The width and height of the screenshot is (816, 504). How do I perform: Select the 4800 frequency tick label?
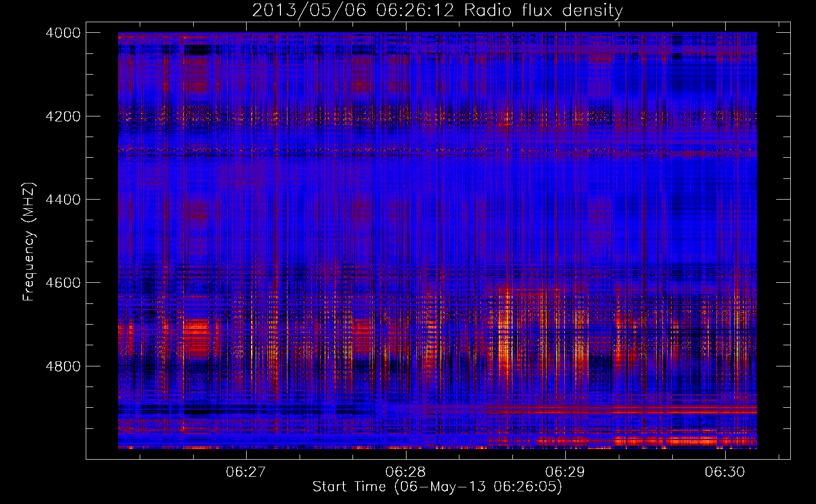(63, 366)
